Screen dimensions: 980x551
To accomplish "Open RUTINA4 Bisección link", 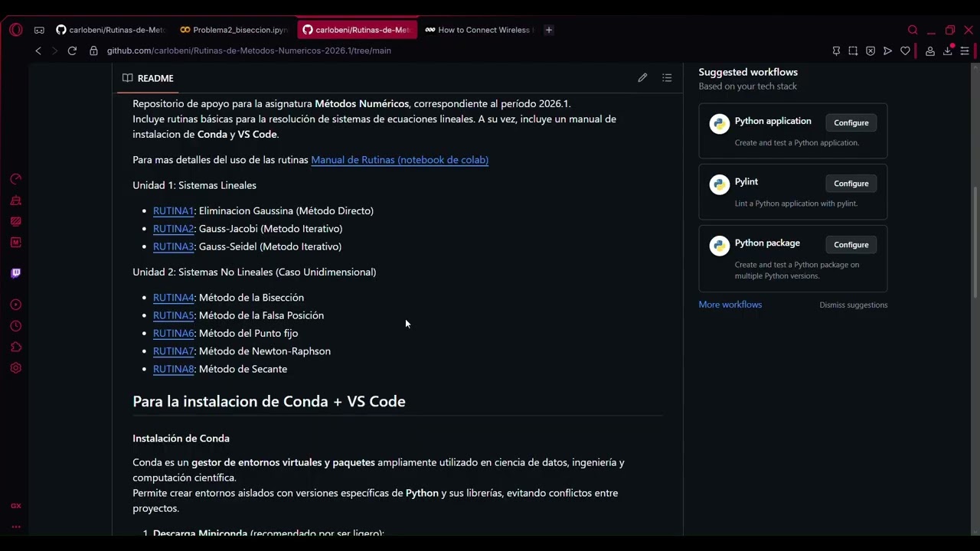I will [173, 298].
